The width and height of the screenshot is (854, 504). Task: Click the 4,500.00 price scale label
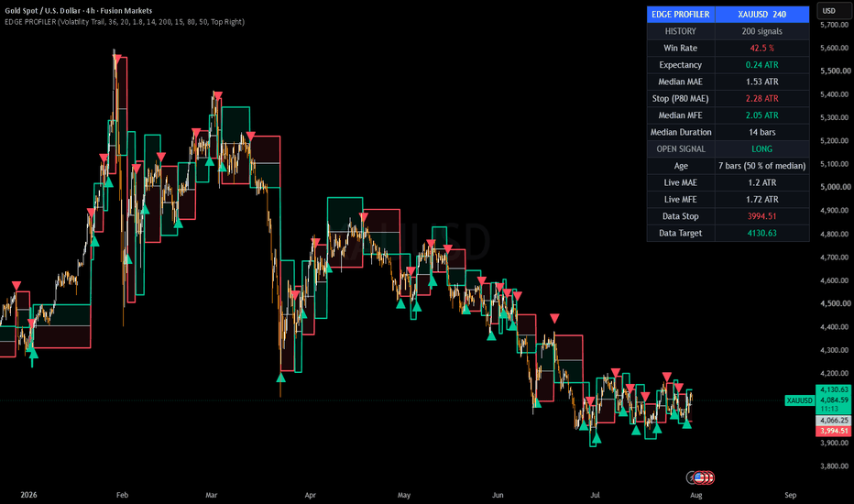pos(835,303)
